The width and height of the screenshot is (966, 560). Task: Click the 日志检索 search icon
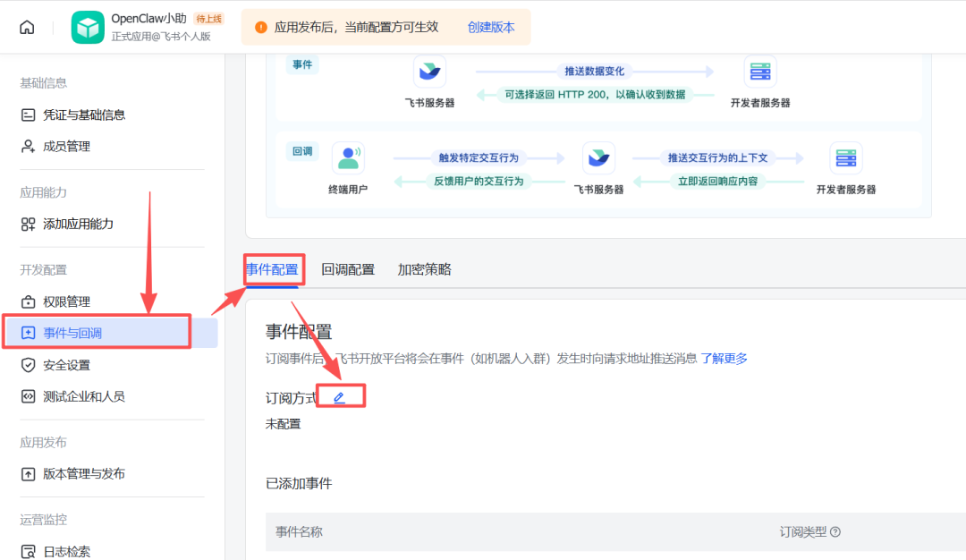[29, 551]
